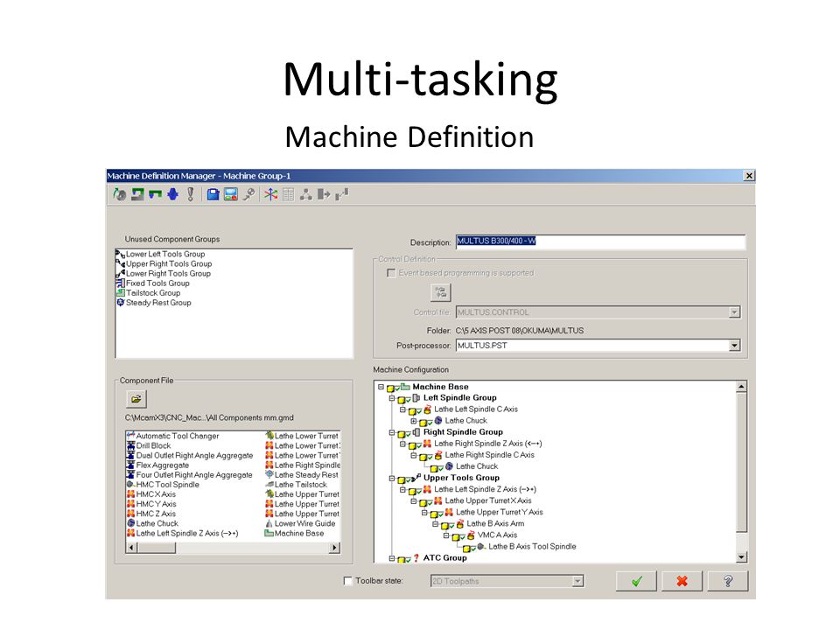Open axis combinations via the colored XYZ axes icon

click(271, 194)
